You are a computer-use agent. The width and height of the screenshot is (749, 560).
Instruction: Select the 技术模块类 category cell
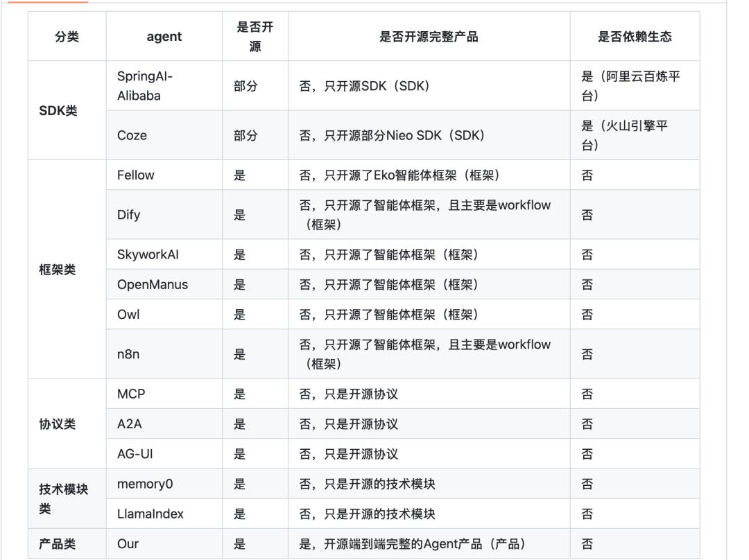point(67,498)
